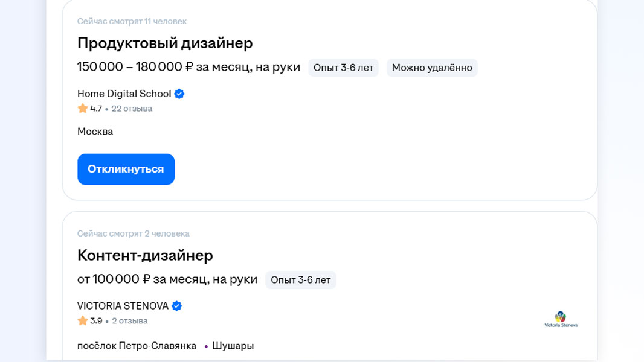Click the Шушары metro station label
Screen dimensions: 644x362
(233, 346)
